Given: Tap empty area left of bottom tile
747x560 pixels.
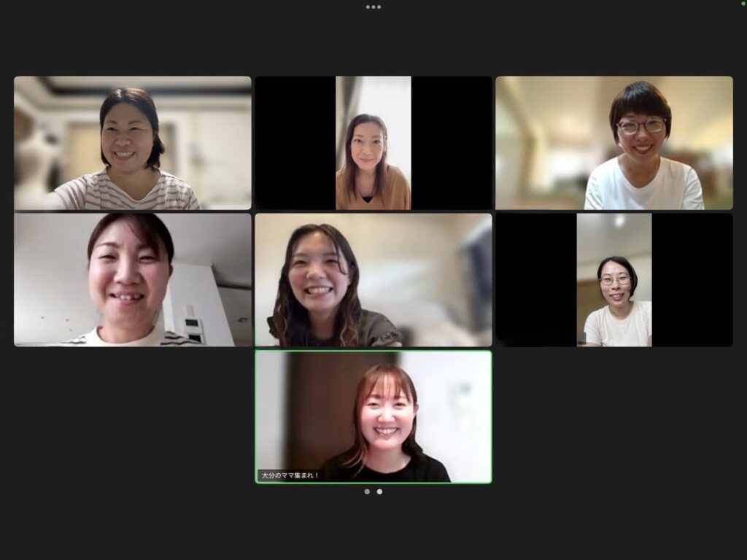Looking at the screenshot, I should coord(131,417).
